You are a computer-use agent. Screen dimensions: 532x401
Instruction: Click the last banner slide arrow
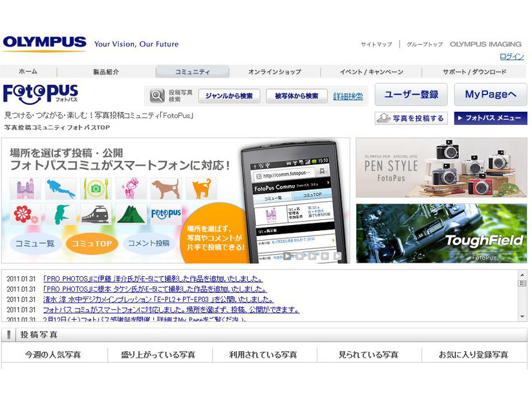click(337, 256)
